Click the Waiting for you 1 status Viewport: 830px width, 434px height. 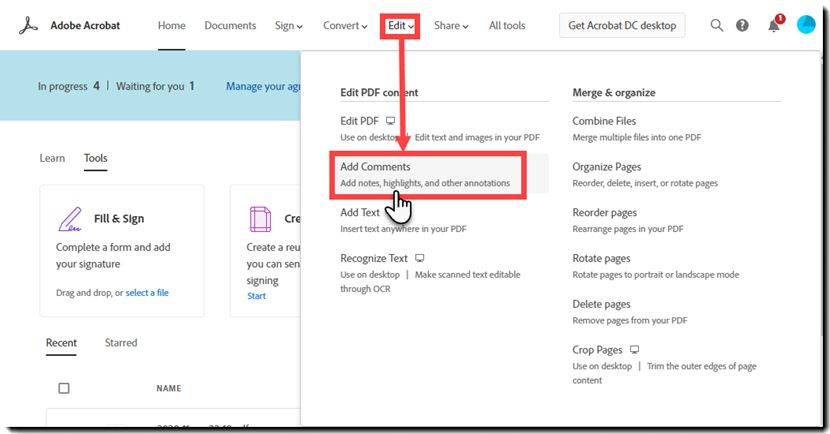[156, 86]
